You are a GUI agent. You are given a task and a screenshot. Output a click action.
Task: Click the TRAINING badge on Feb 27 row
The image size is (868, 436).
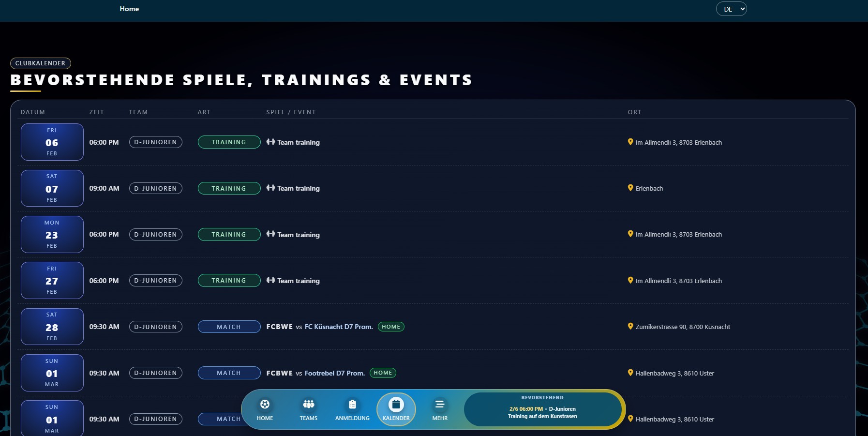228,280
